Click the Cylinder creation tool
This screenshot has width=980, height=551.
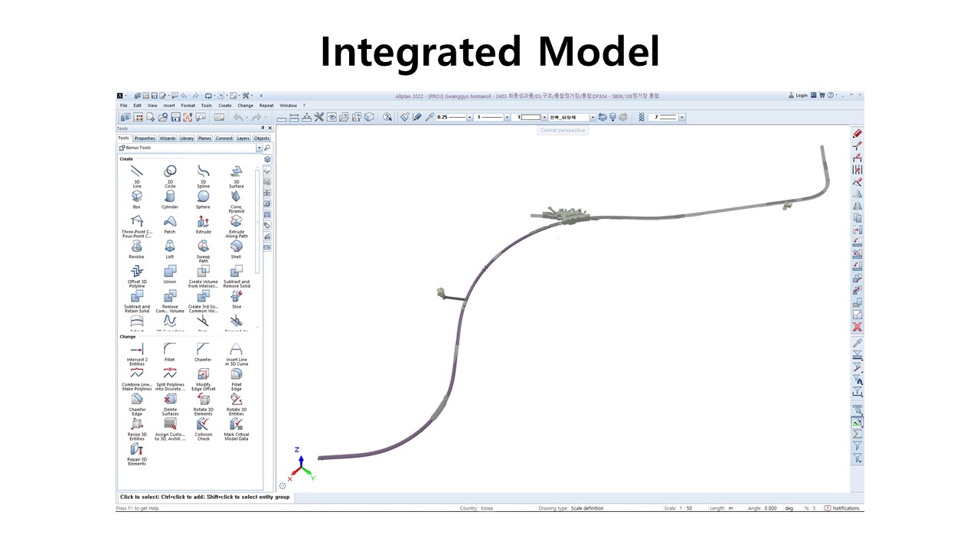pyautogui.click(x=170, y=197)
